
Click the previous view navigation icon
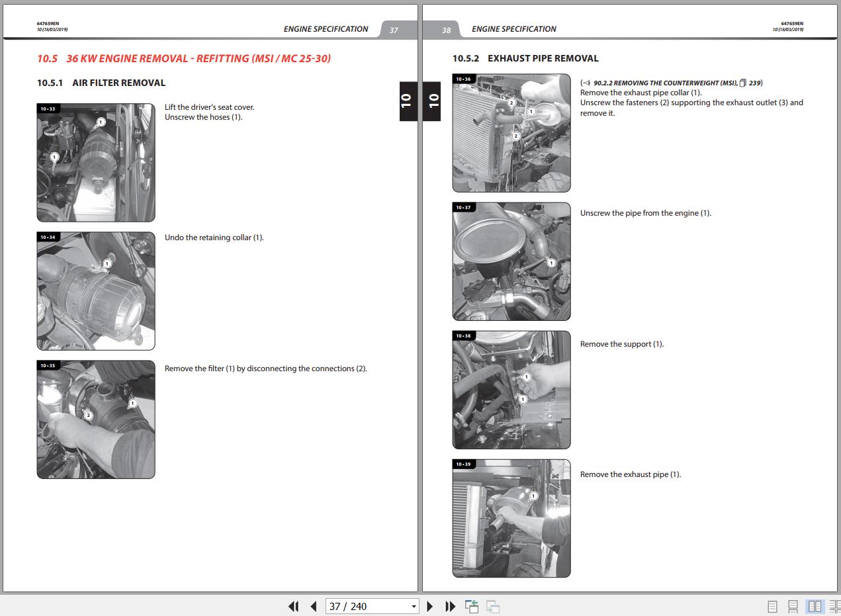coord(472,606)
